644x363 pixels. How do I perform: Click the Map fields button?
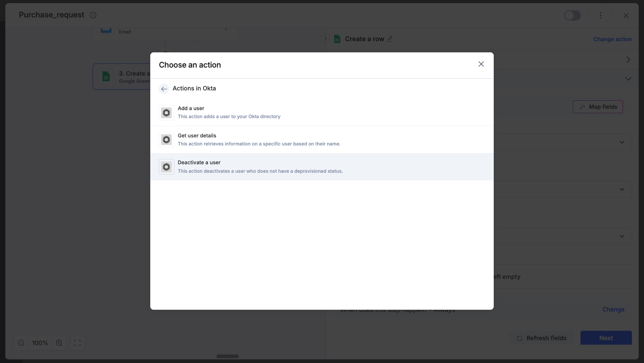tap(598, 107)
